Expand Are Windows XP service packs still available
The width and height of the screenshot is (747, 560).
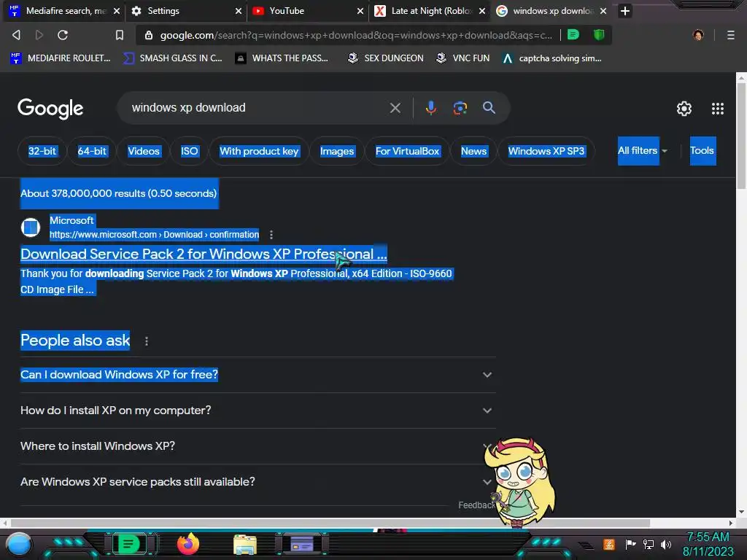258,482
